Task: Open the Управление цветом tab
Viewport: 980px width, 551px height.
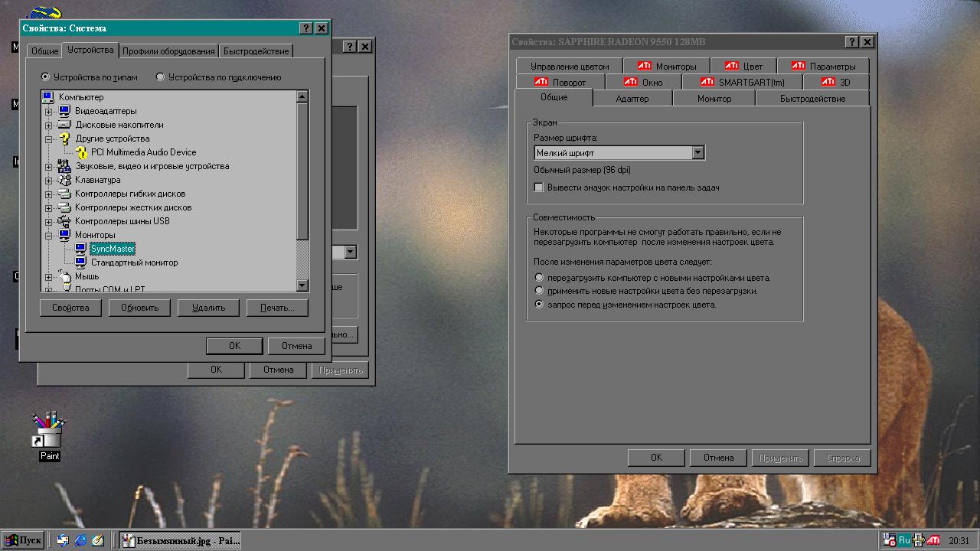Action: pyautogui.click(x=570, y=67)
